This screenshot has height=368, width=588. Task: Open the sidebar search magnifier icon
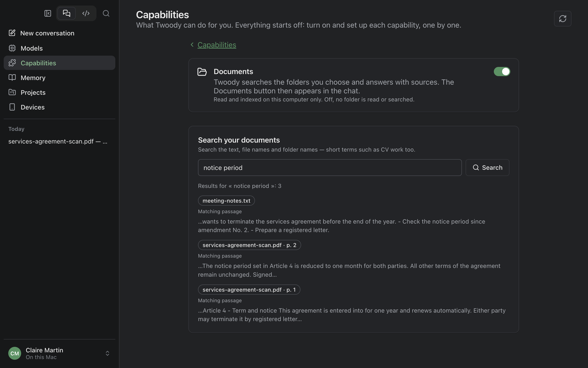click(106, 13)
